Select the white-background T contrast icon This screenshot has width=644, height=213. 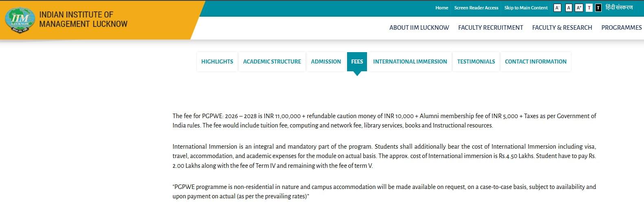pyautogui.click(x=589, y=8)
